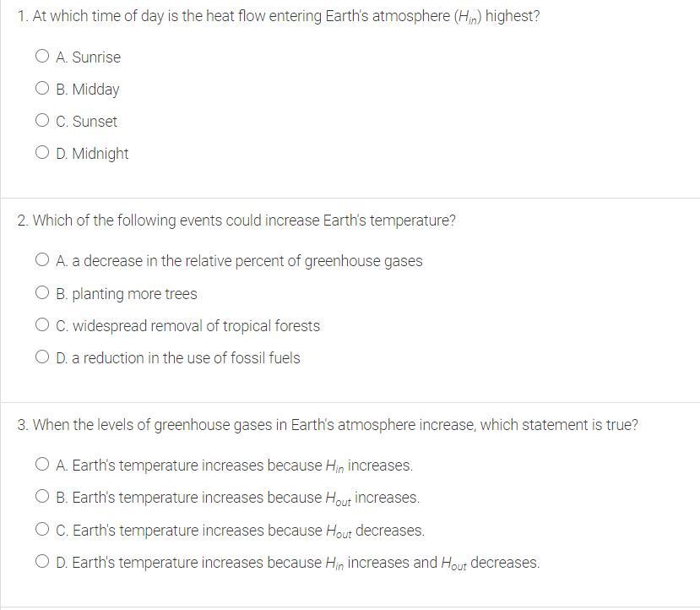This screenshot has width=700, height=610.
Task: Click the question 2 prompt about Earth's temperature
Action: [236, 221]
